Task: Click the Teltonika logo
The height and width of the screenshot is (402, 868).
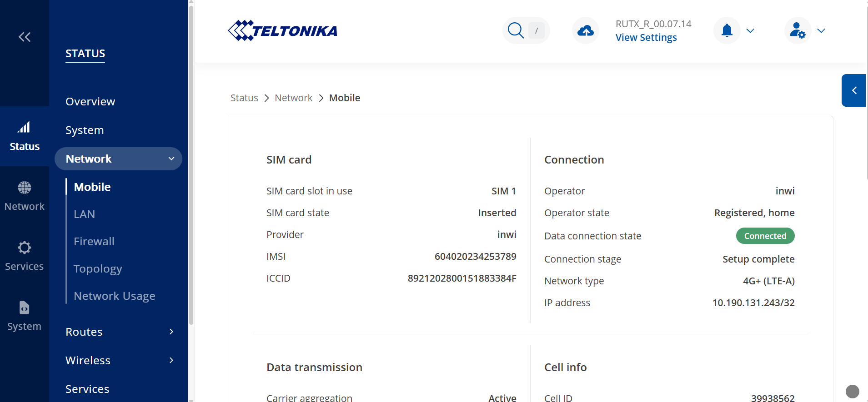Action: (x=282, y=30)
